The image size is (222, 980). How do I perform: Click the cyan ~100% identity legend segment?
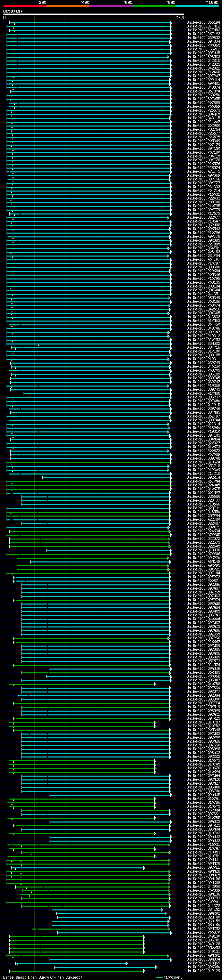(x=197, y=6)
